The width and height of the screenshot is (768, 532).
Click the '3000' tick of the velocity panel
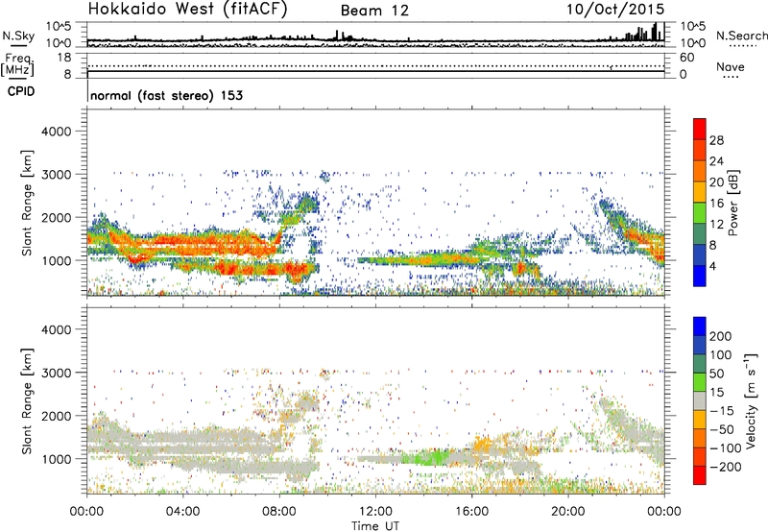pyautogui.click(x=57, y=373)
